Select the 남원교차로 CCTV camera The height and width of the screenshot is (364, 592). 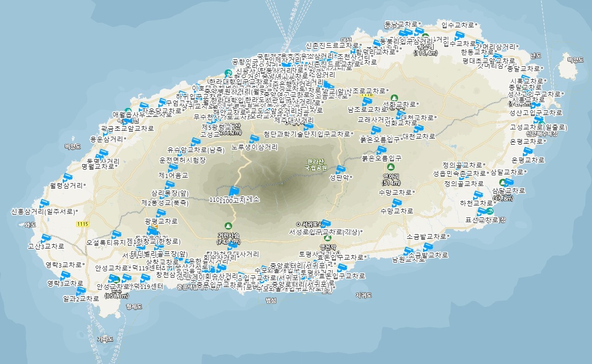pos(409,252)
